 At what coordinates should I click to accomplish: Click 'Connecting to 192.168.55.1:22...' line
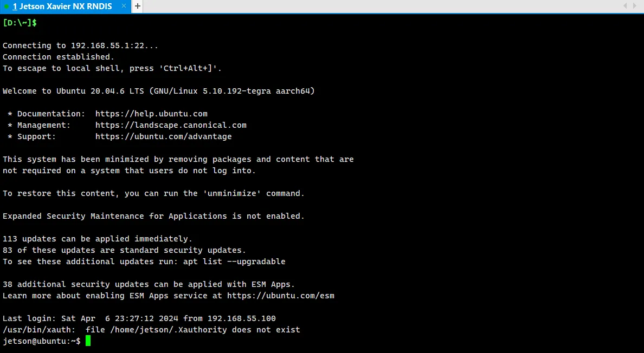[80, 45]
